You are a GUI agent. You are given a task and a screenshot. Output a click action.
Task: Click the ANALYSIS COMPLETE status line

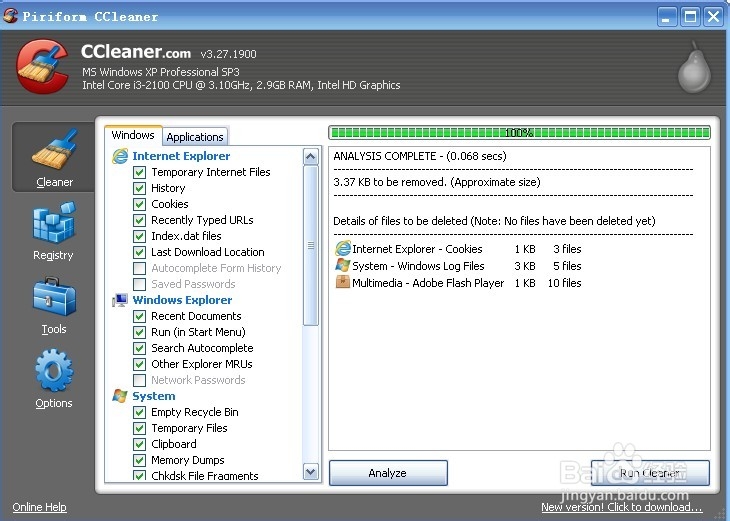point(420,156)
